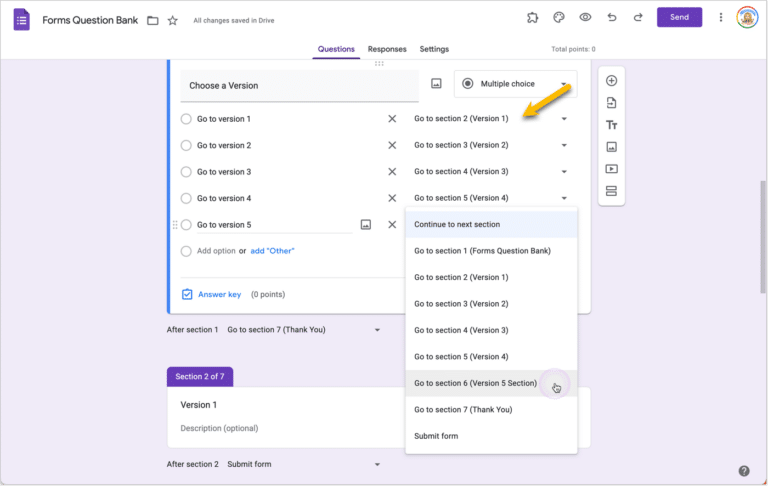Choose Continue to next section
The height and width of the screenshot is (486, 768).
pyautogui.click(x=491, y=224)
